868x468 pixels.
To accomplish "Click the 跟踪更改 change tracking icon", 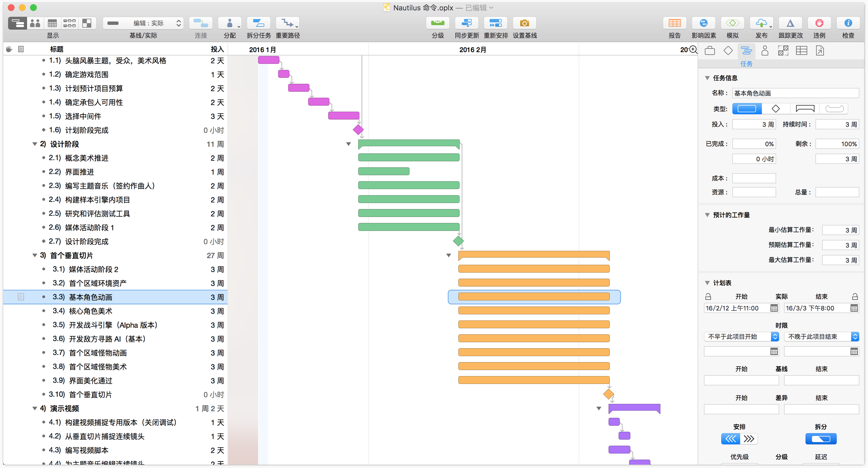I will point(790,23).
